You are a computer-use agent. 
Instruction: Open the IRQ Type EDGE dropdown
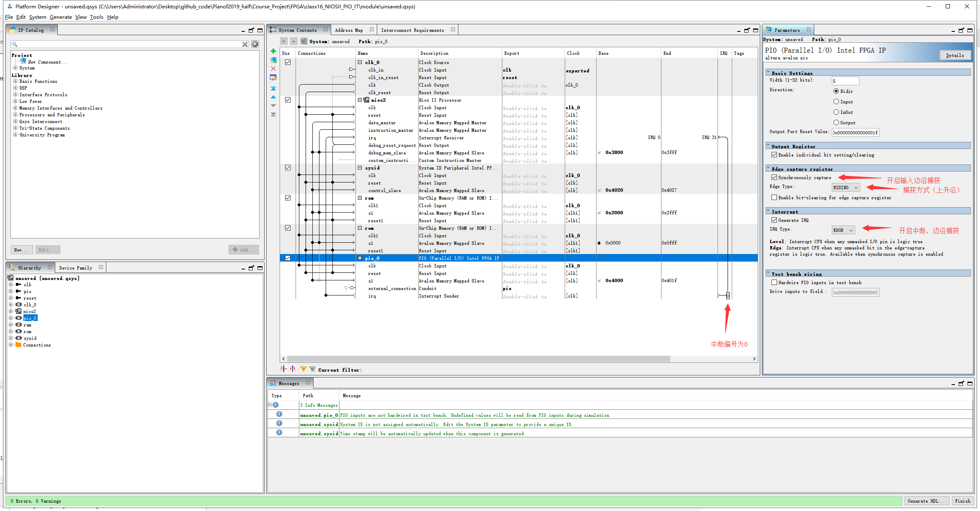click(x=843, y=230)
